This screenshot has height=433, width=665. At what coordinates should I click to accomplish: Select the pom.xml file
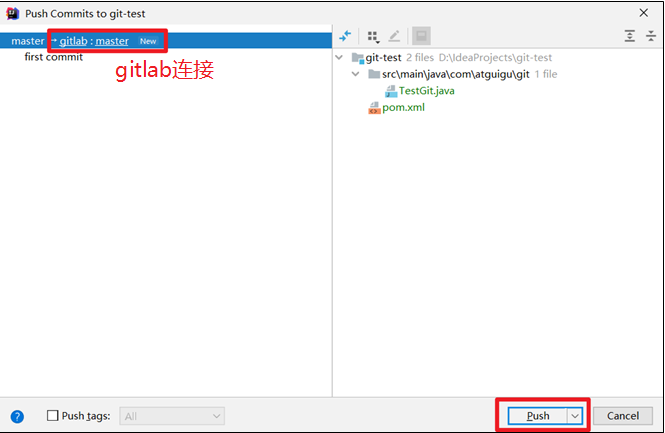pos(403,107)
